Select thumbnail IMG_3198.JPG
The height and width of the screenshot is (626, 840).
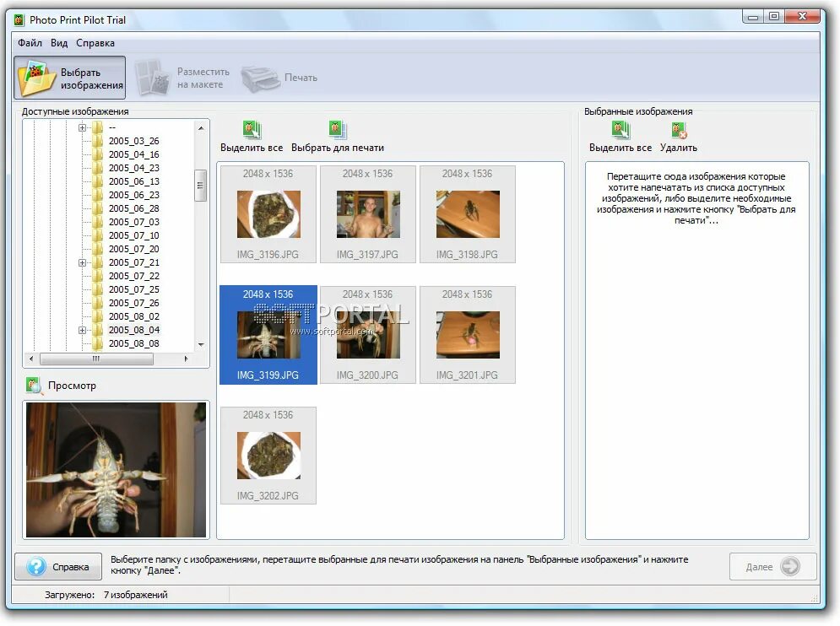point(468,214)
